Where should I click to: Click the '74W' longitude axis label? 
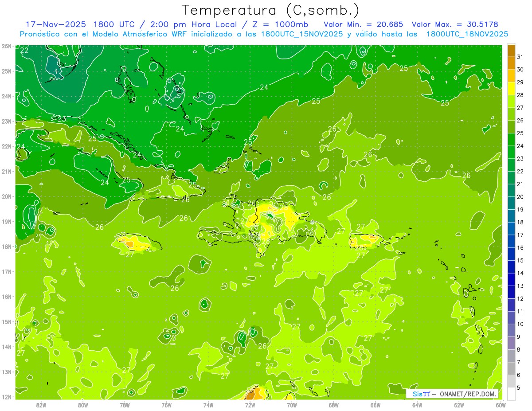click(x=208, y=405)
